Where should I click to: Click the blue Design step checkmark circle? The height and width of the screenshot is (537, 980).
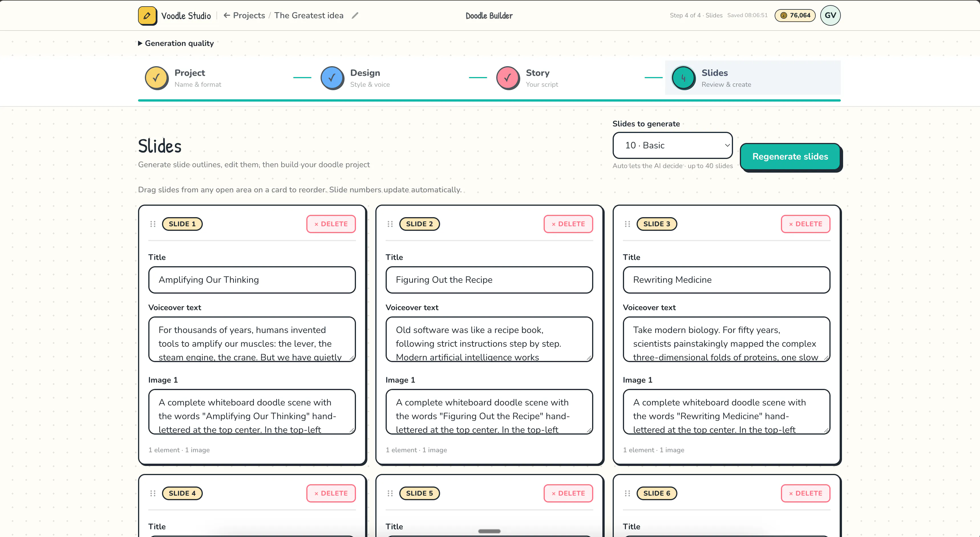pos(332,78)
